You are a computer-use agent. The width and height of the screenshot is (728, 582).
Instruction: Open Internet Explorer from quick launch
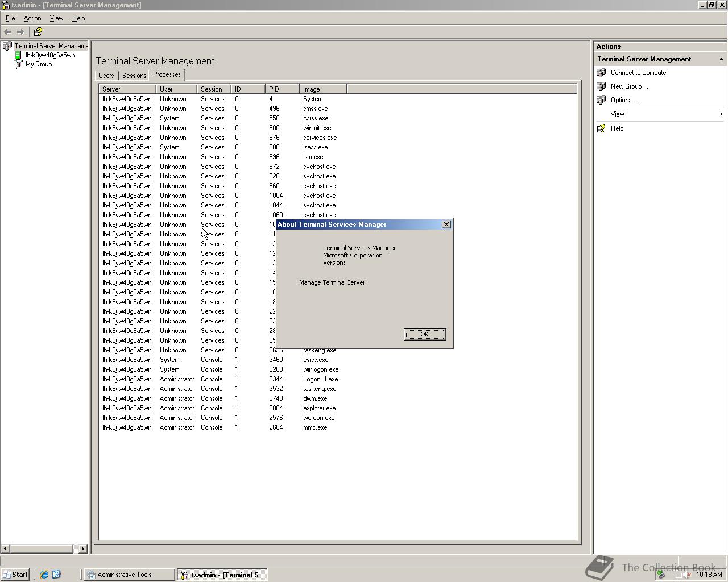click(44, 575)
